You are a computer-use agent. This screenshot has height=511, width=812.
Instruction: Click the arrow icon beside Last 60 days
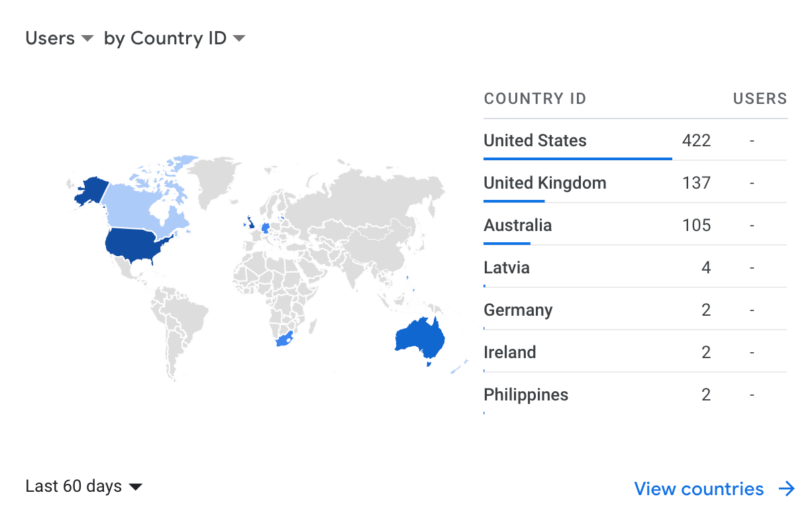click(135, 487)
